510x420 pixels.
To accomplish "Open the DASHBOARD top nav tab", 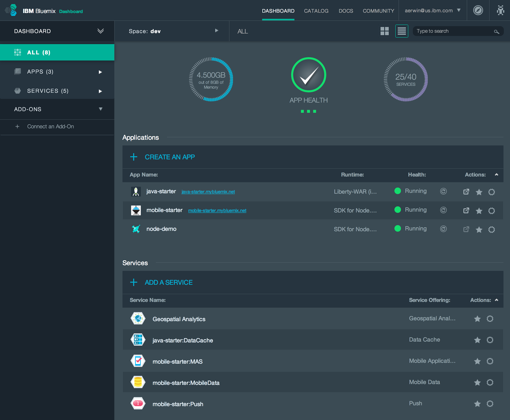I will [278, 11].
